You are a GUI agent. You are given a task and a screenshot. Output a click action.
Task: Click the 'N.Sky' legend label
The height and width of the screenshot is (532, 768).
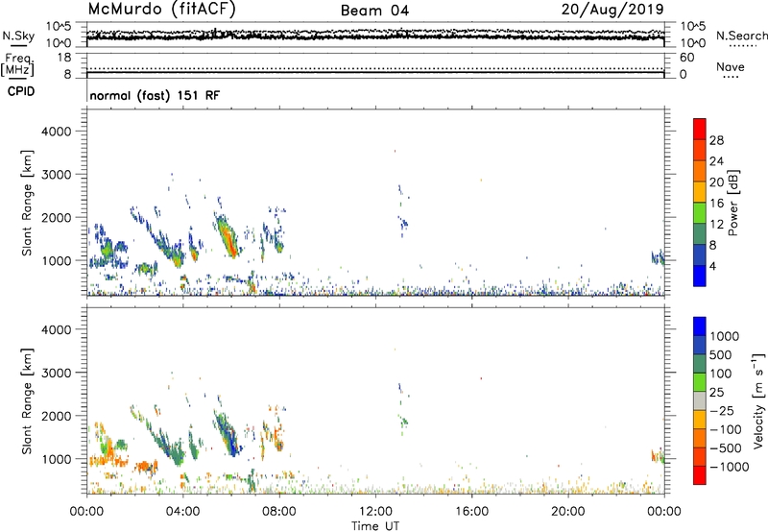coord(18,36)
